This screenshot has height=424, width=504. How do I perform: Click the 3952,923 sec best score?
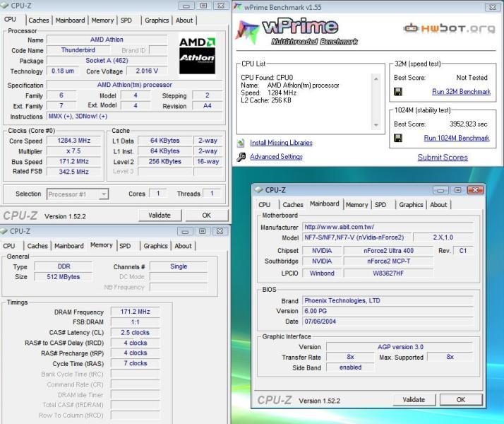click(468, 124)
